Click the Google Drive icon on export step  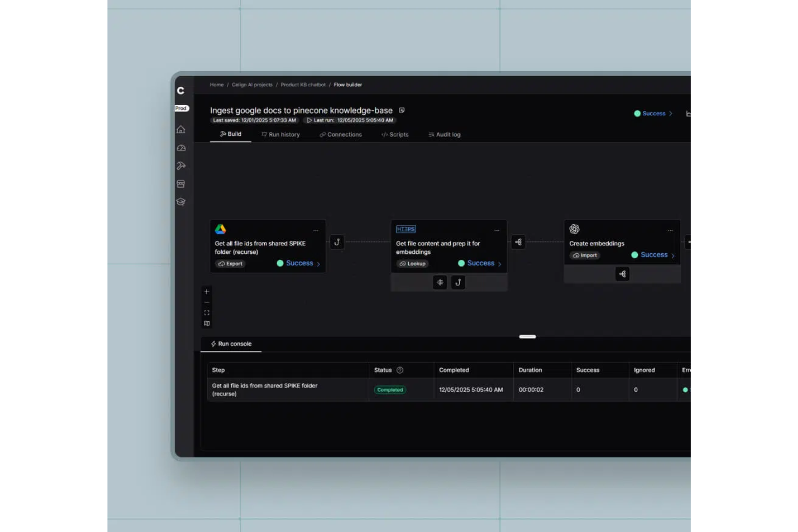click(222, 229)
